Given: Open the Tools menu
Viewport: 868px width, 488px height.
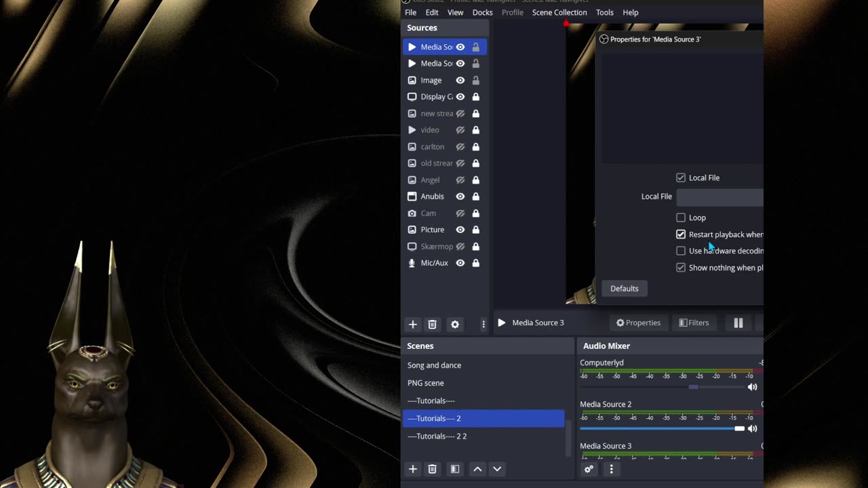Looking at the screenshot, I should pos(605,12).
